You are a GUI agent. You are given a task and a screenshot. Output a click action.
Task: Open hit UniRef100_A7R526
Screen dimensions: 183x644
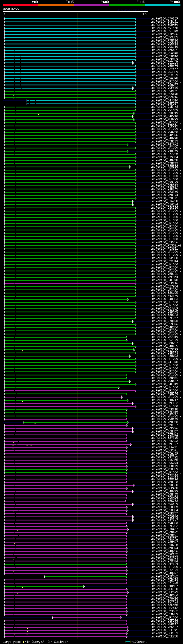pos(164,34)
